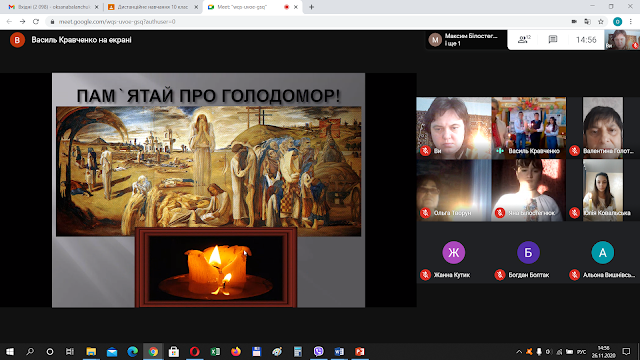Close the Дистанційне навчання tab
The image size is (640, 360).
pyautogui.click(x=196, y=7)
